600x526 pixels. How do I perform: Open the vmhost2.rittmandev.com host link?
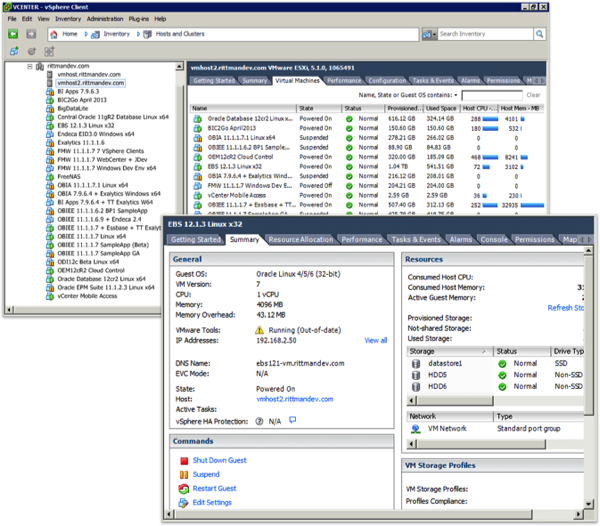[295, 399]
